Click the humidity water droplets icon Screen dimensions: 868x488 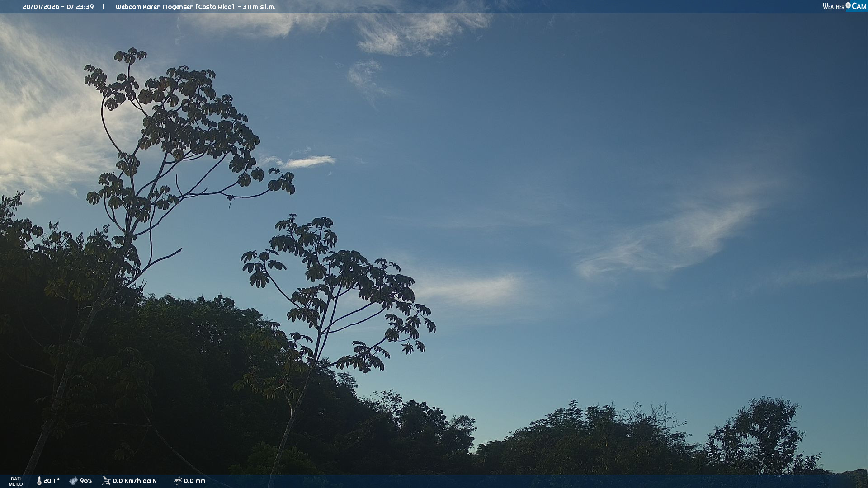coord(73,481)
